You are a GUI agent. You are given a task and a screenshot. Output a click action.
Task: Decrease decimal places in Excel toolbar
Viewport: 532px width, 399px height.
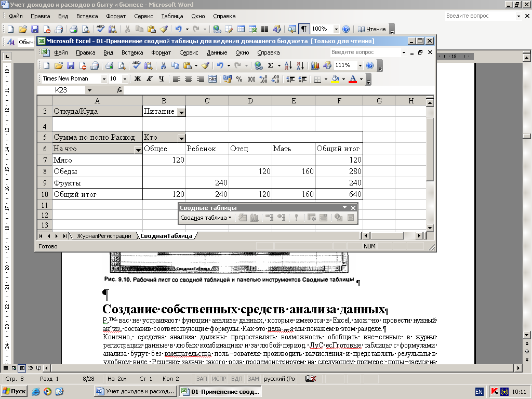click(275, 79)
